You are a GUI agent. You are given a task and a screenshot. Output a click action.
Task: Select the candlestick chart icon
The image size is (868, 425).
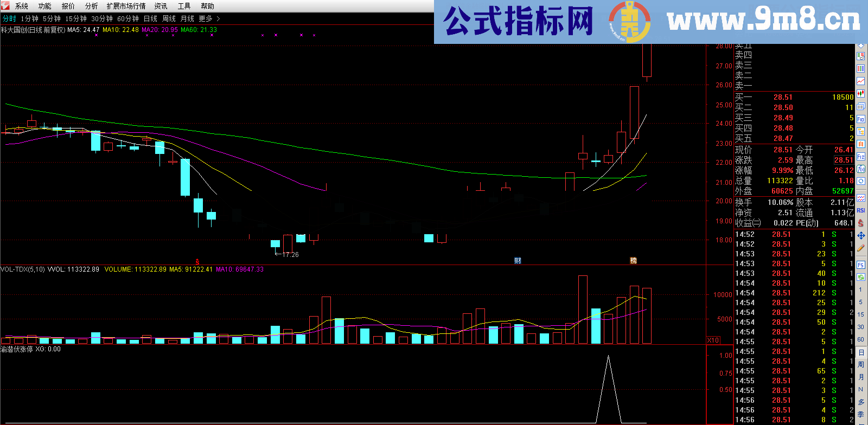(x=861, y=93)
